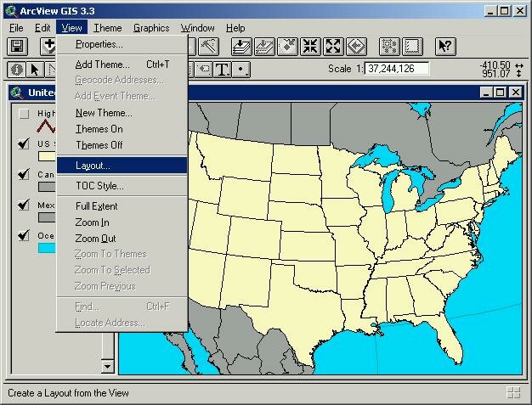This screenshot has height=405, width=532.
Task: Select the Text tool
Action: (x=222, y=70)
